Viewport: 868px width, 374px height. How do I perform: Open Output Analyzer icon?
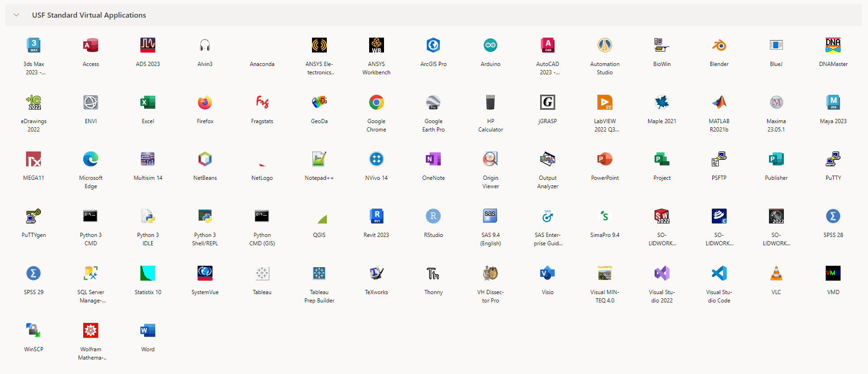pyautogui.click(x=548, y=159)
